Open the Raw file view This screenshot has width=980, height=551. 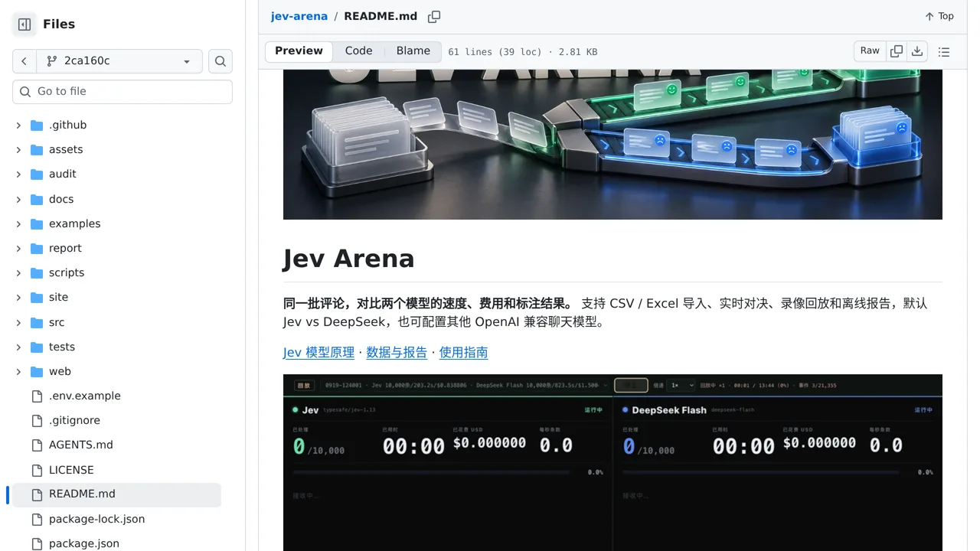(x=870, y=51)
